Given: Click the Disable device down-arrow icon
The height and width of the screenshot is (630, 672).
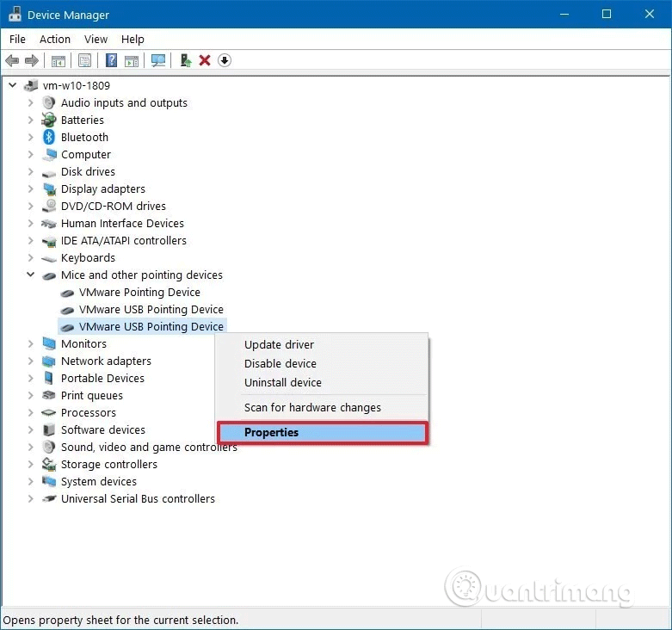Looking at the screenshot, I should click(224, 60).
